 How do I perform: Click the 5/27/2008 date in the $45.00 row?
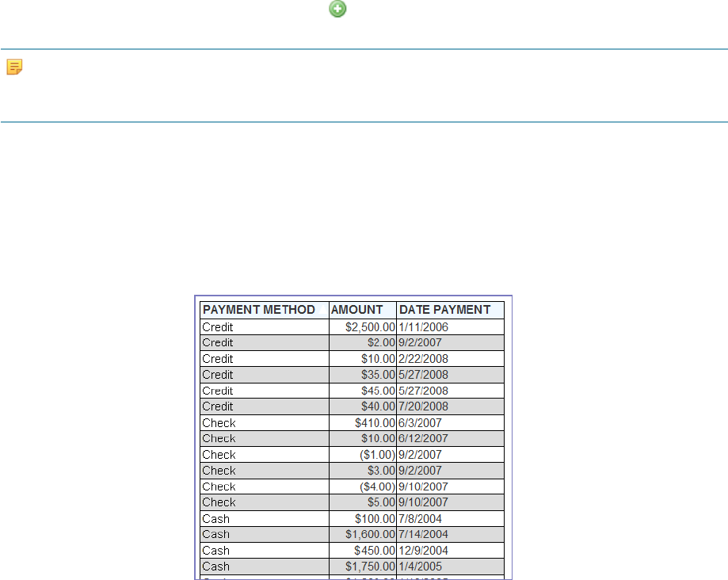(451, 391)
